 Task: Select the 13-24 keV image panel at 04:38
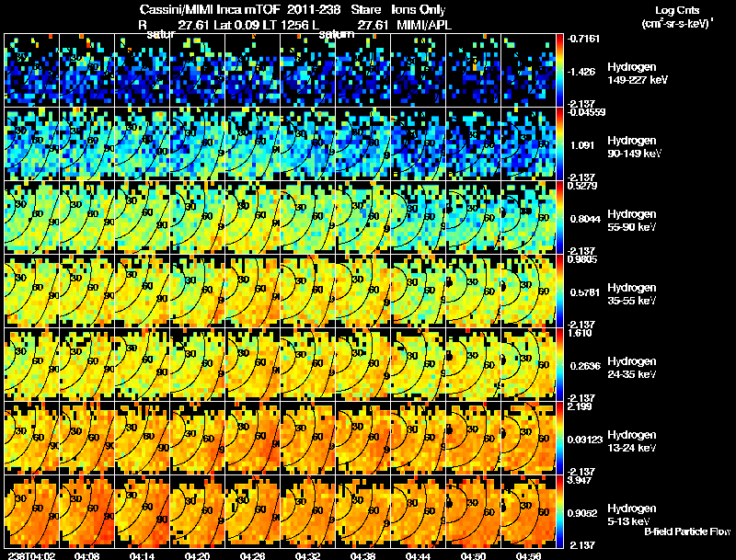coord(362,439)
